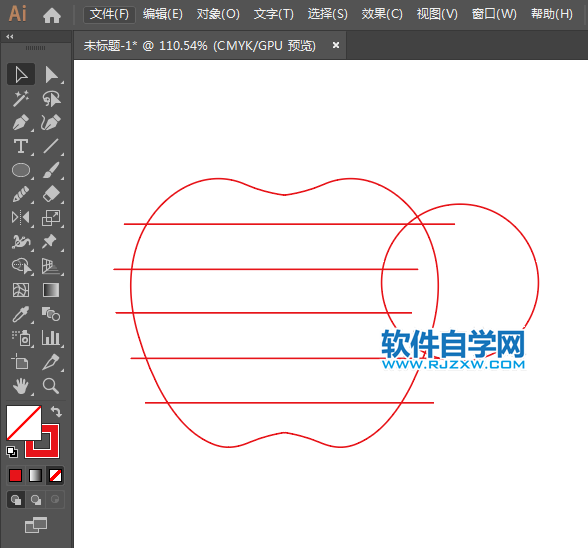Screen dimensions: 588x548
Task: Enable Draw Inside mode
Action: click(55, 500)
